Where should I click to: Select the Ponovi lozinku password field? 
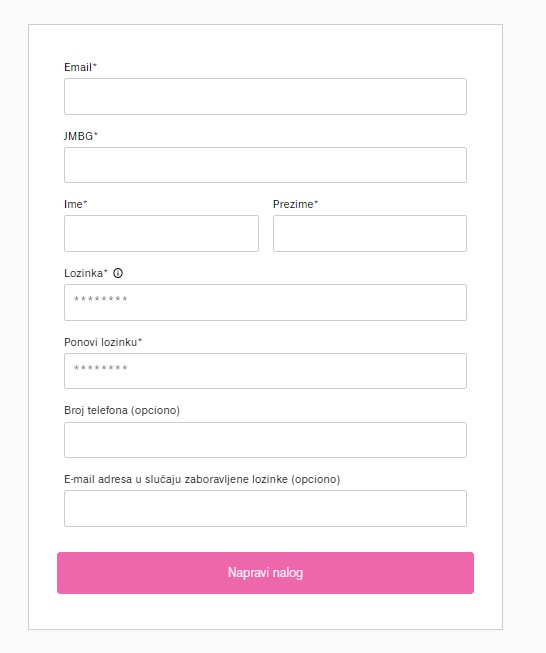(265, 371)
